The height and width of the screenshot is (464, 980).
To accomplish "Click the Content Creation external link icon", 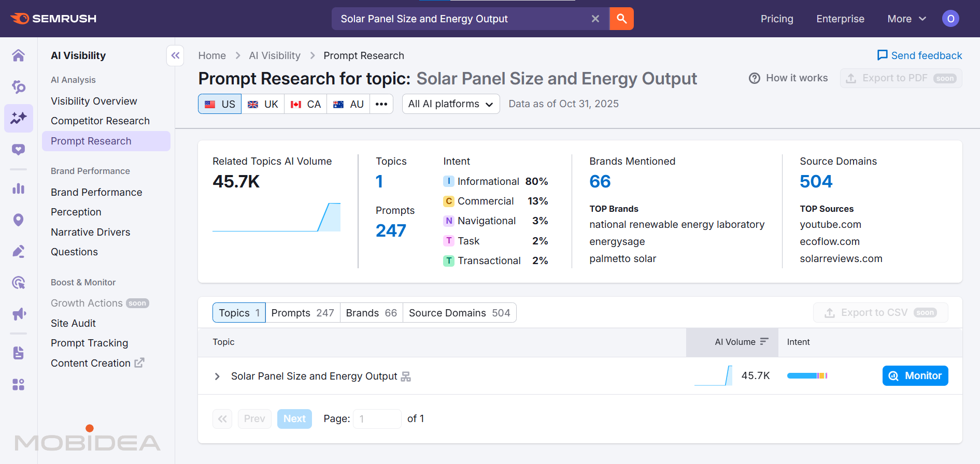I will click(139, 363).
